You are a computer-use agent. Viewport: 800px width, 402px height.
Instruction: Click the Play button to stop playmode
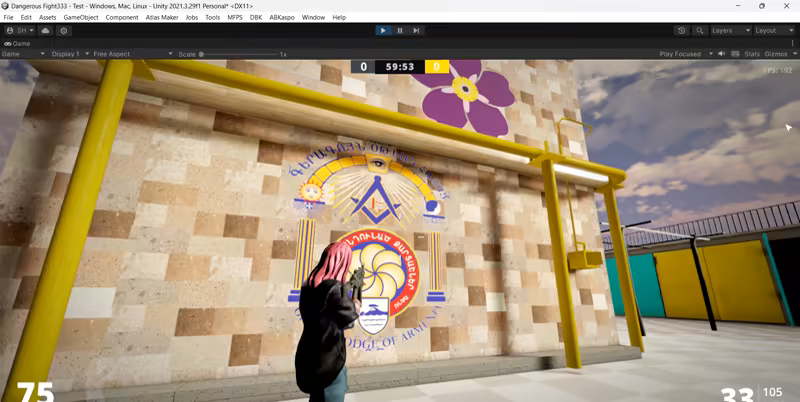[383, 31]
